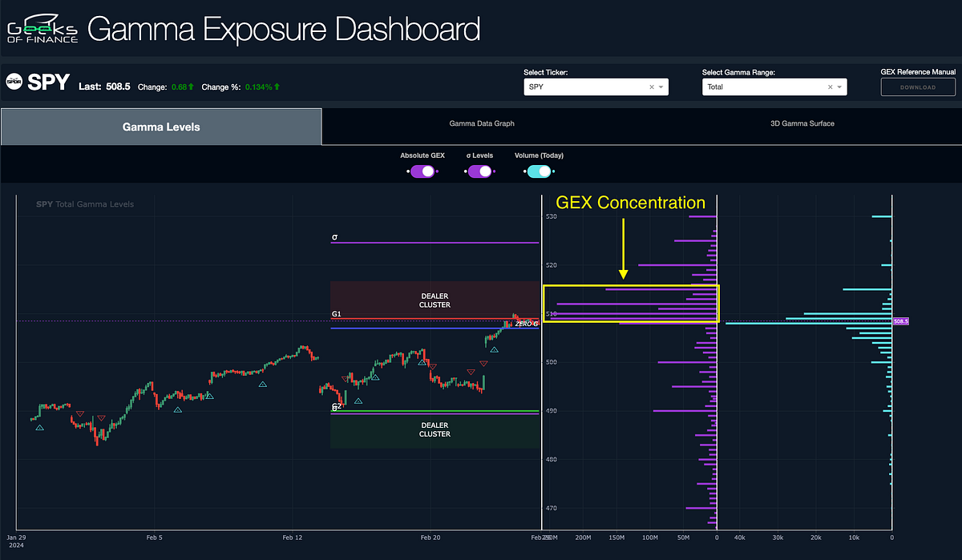962x560 pixels.
Task: Click a red down-triangle marker on the price chart
Action: pos(483,362)
